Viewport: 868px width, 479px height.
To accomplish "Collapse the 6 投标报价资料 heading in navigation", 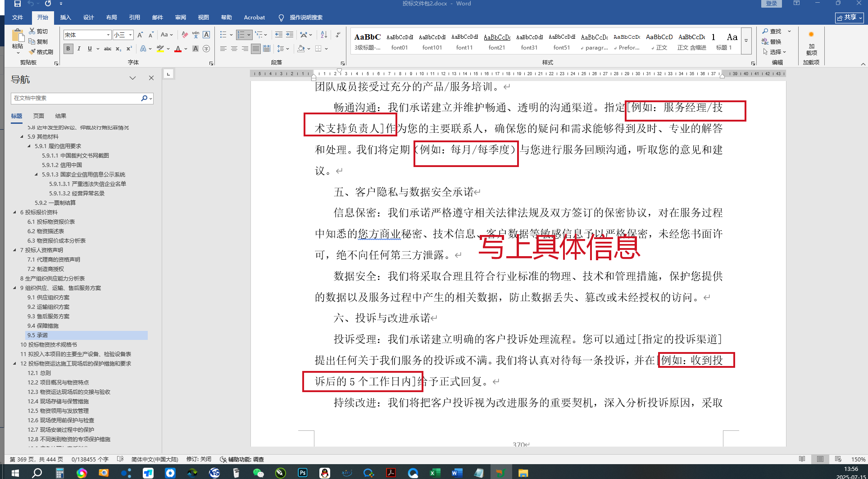I will click(x=14, y=212).
